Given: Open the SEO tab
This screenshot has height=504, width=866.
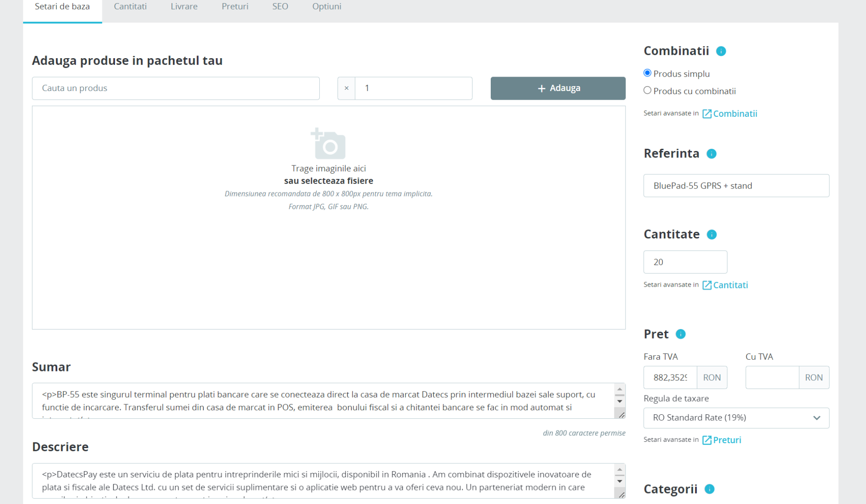Looking at the screenshot, I should [x=280, y=7].
